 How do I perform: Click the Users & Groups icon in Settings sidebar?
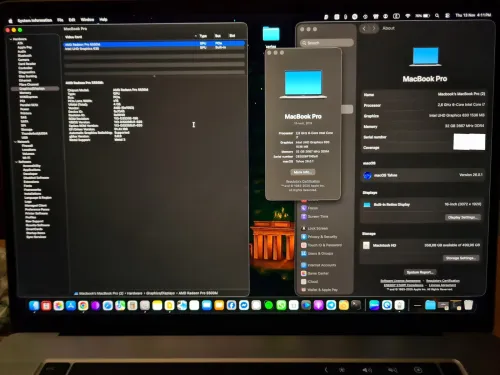click(x=304, y=253)
